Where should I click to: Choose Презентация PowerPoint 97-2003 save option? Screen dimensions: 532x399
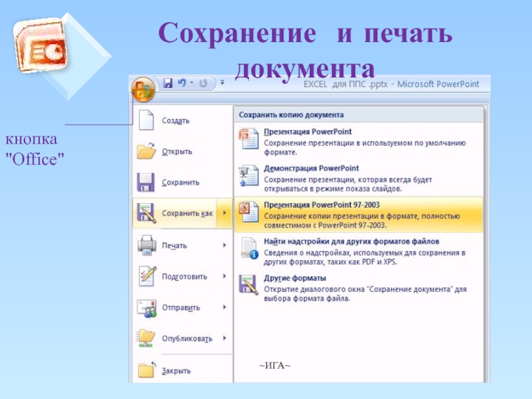[x=358, y=214]
